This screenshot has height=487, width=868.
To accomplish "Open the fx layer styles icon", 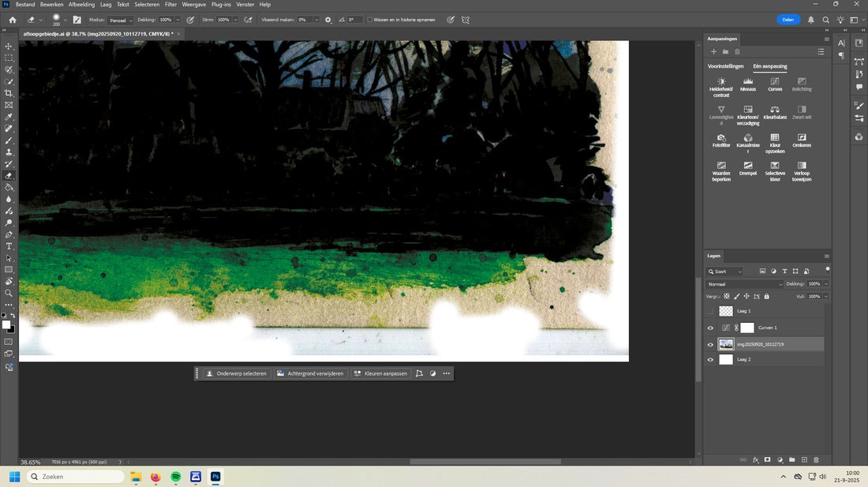I will click(x=755, y=459).
